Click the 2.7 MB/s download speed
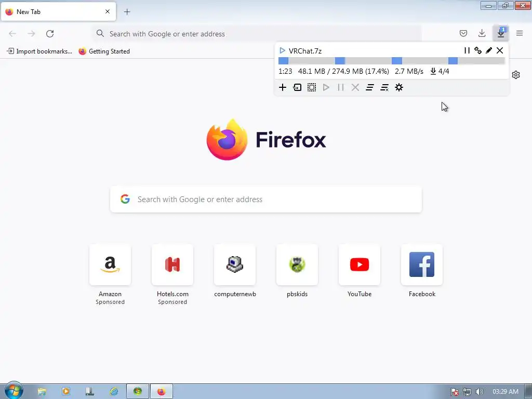This screenshot has width=532, height=399. [x=409, y=71]
